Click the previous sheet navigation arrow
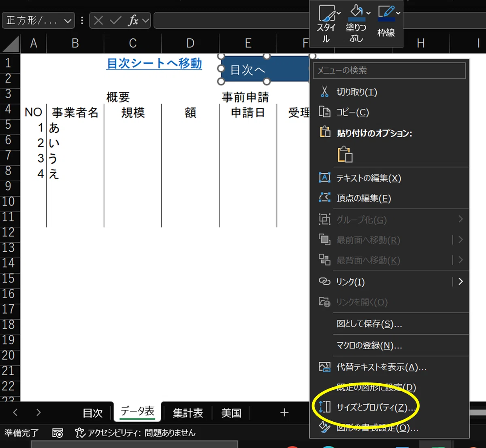Image resolution: width=486 pixels, height=448 pixels. pos(15,412)
